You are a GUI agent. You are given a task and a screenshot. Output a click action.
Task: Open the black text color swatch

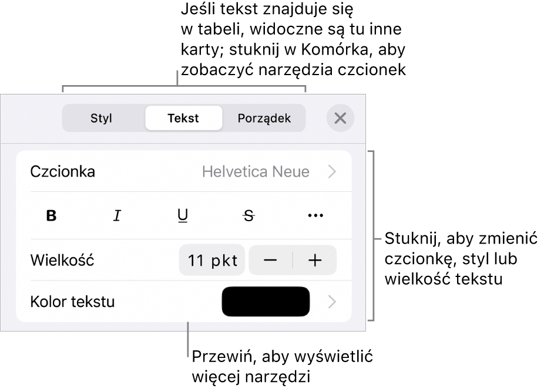[x=266, y=302]
